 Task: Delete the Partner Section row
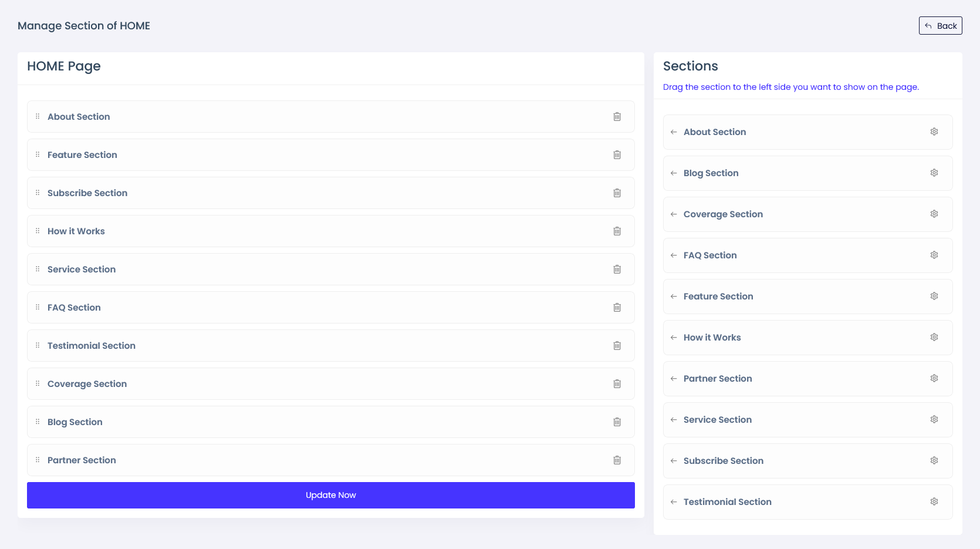(617, 460)
